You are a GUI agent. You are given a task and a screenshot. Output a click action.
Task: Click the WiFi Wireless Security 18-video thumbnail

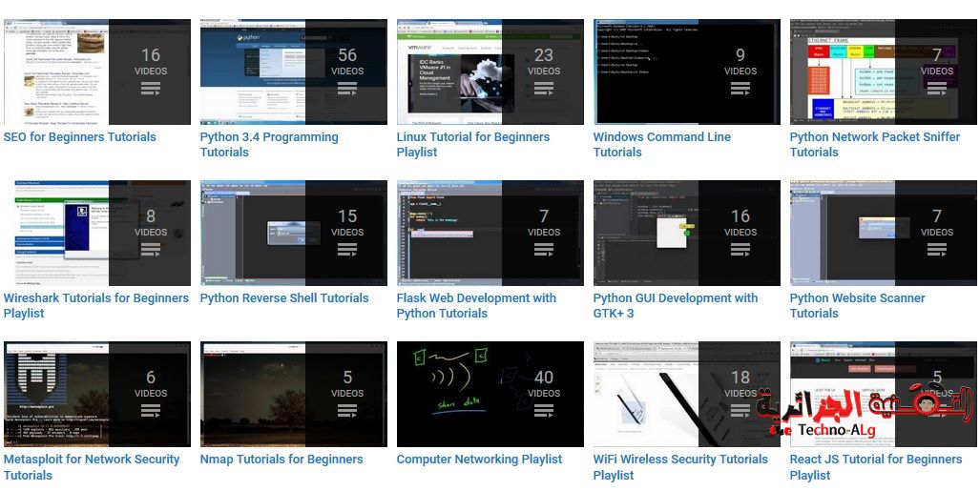[686, 394]
